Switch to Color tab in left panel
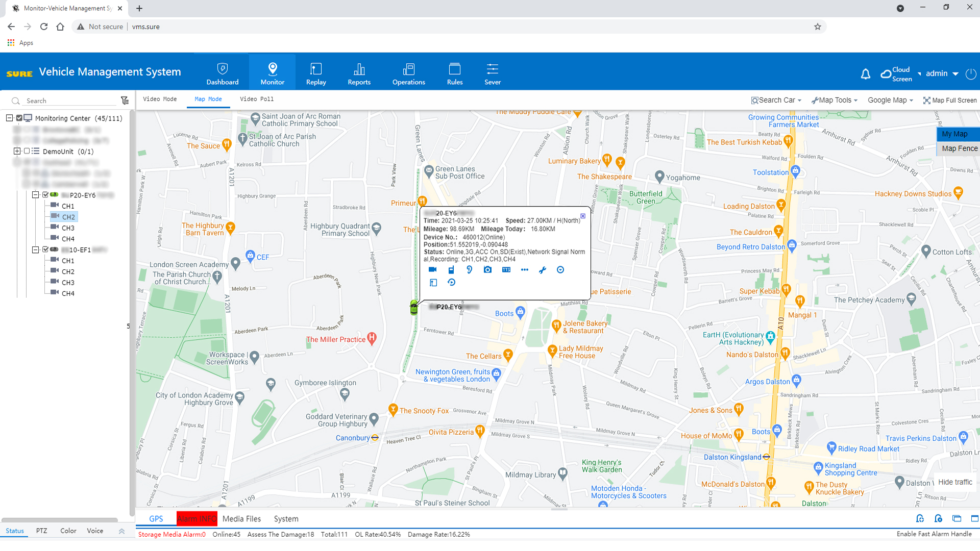980x551 pixels. [x=68, y=531]
